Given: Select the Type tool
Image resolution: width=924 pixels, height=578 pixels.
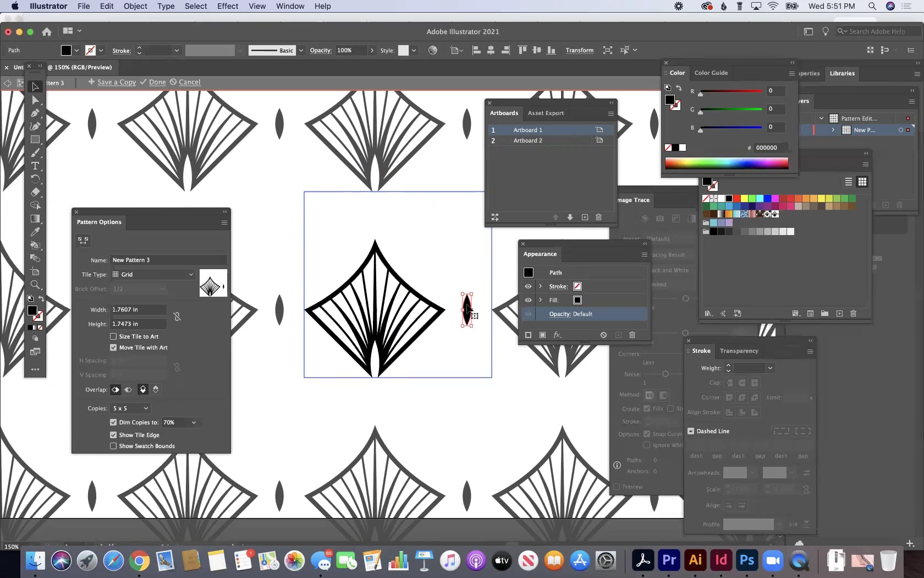Looking at the screenshot, I should (x=35, y=166).
